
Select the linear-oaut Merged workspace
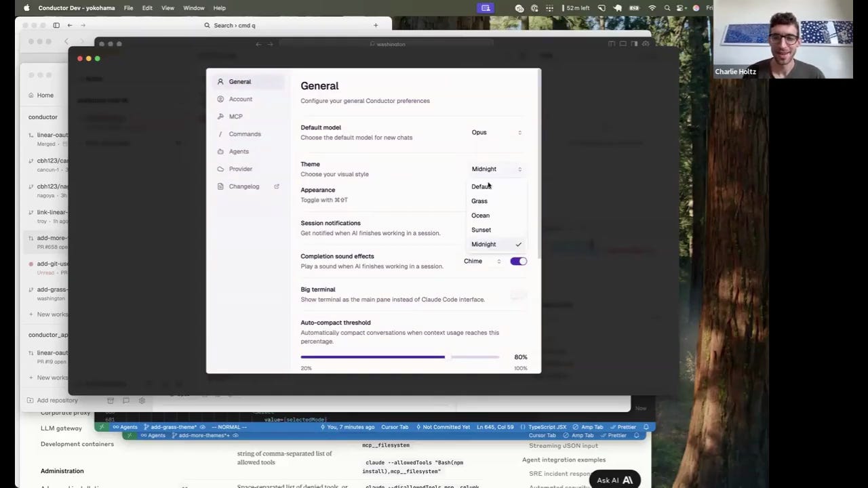tap(47, 139)
